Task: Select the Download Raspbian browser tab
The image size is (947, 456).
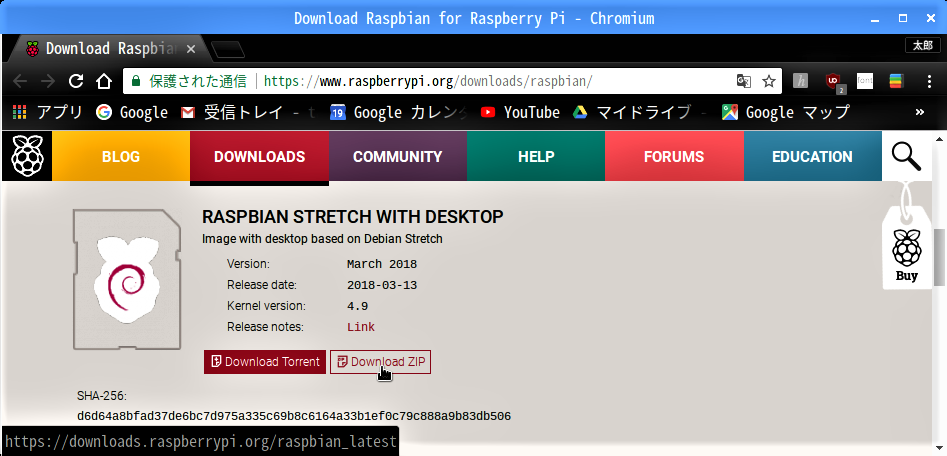Action: pyautogui.click(x=109, y=49)
